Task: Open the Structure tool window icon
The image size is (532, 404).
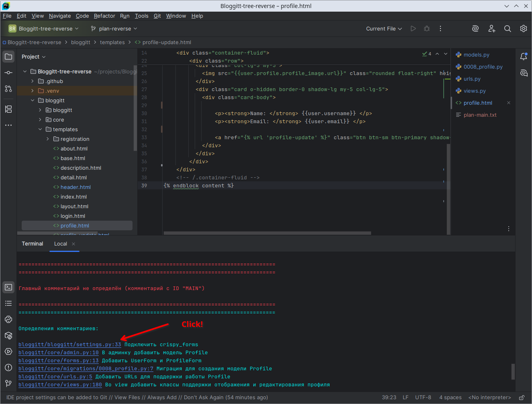Action: point(8,109)
